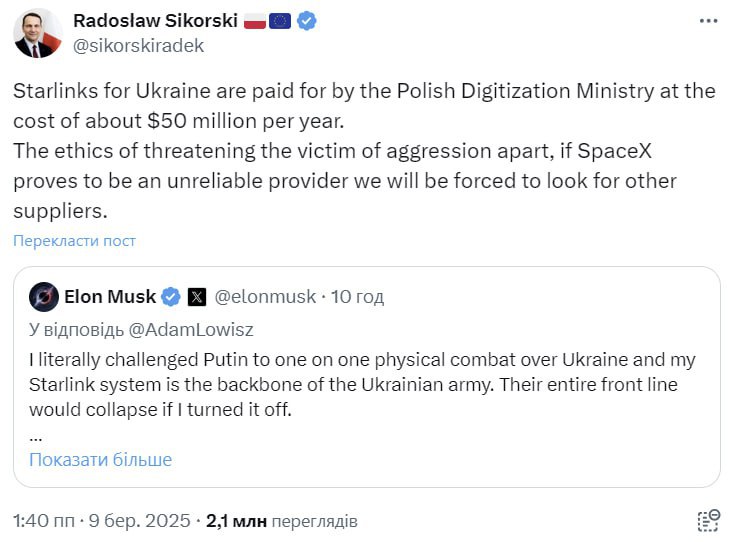Open the @elonmusk handle
732x542 pixels.
(265, 297)
